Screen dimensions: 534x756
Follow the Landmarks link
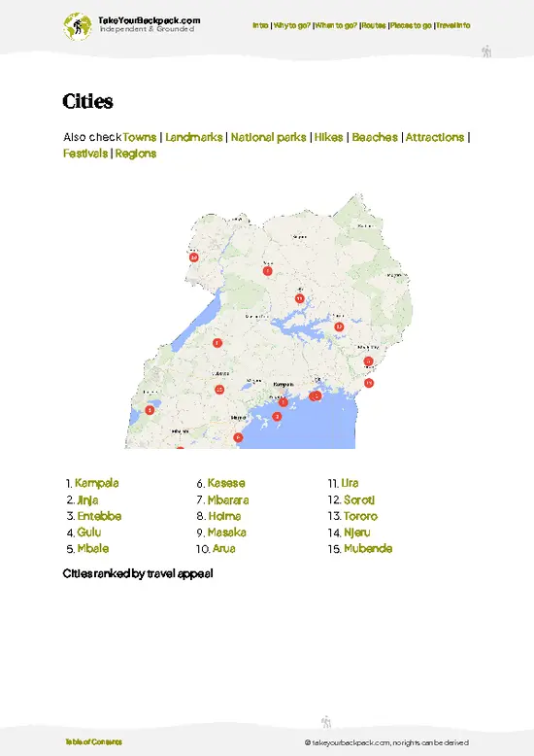click(x=194, y=137)
